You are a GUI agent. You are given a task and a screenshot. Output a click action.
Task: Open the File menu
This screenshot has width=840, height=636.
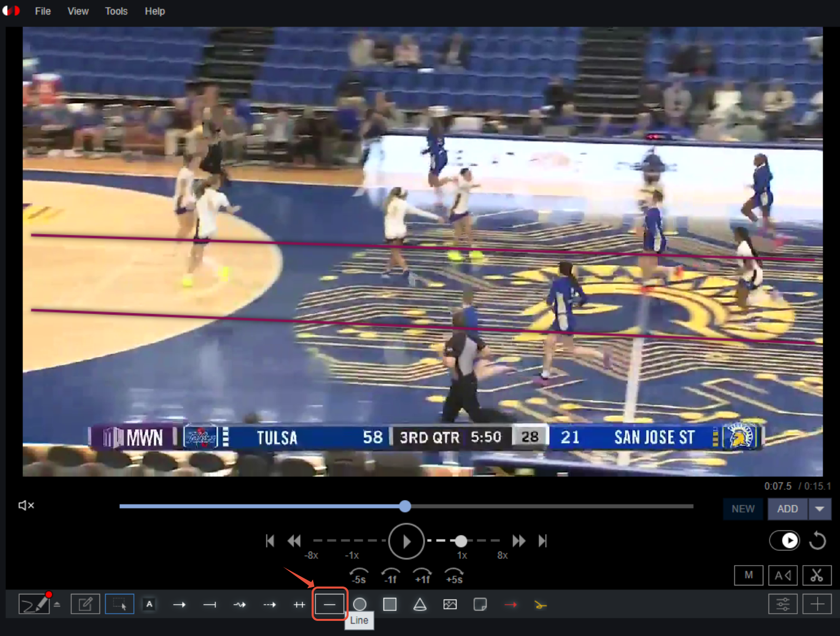point(43,11)
